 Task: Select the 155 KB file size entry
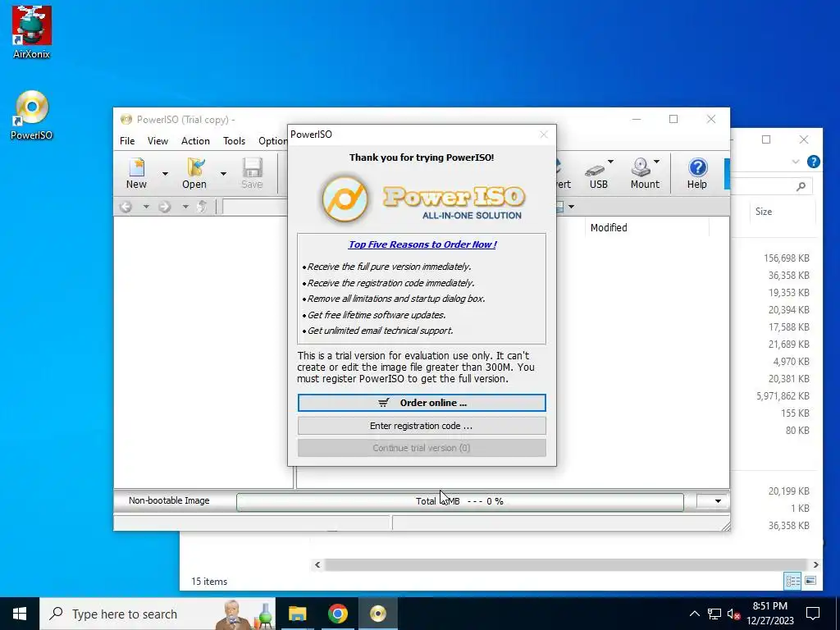pyautogui.click(x=795, y=413)
